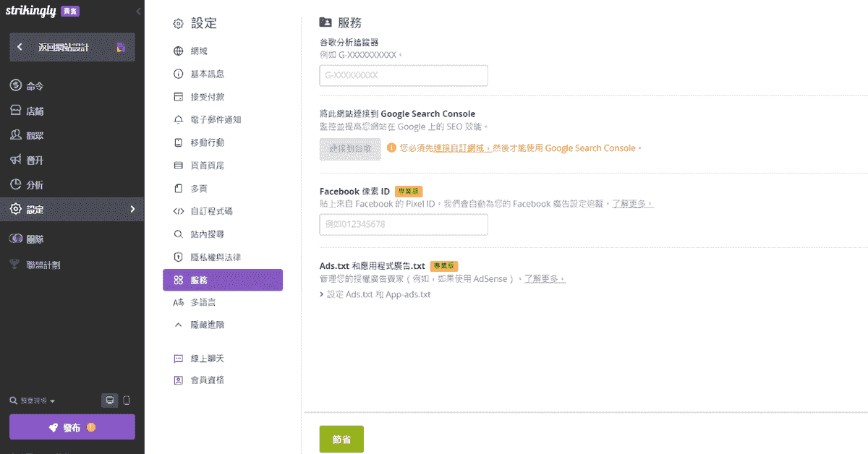Switch to mobile phone preview icon
This screenshot has width=868, height=454.
(x=127, y=401)
